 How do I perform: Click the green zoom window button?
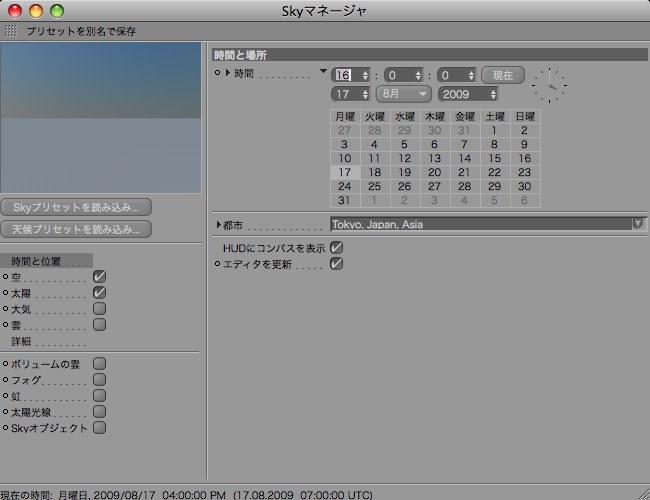point(57,11)
